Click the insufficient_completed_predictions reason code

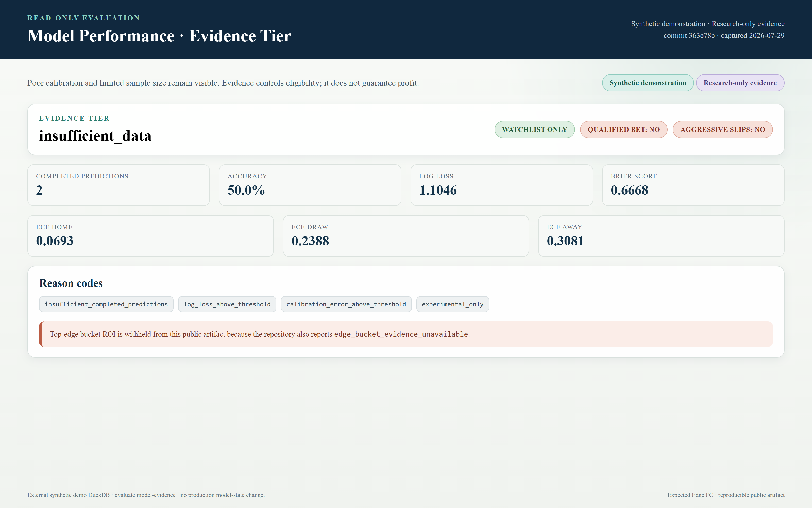(106, 304)
